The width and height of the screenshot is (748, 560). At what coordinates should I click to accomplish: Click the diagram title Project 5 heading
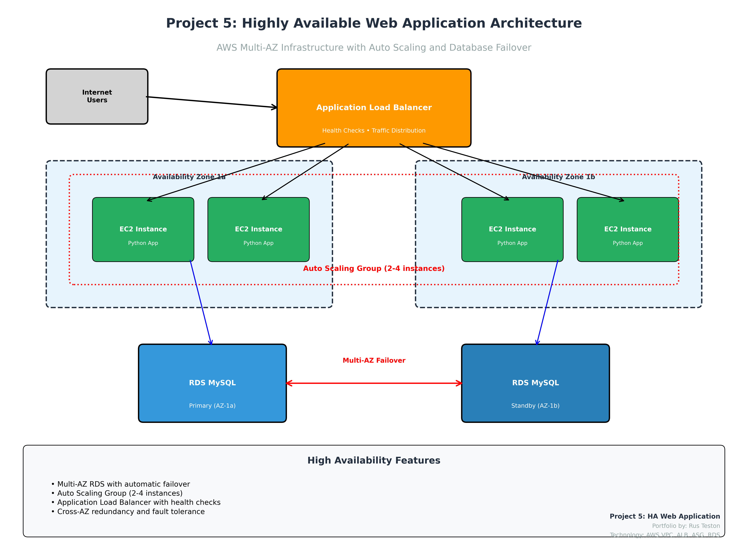374,23
